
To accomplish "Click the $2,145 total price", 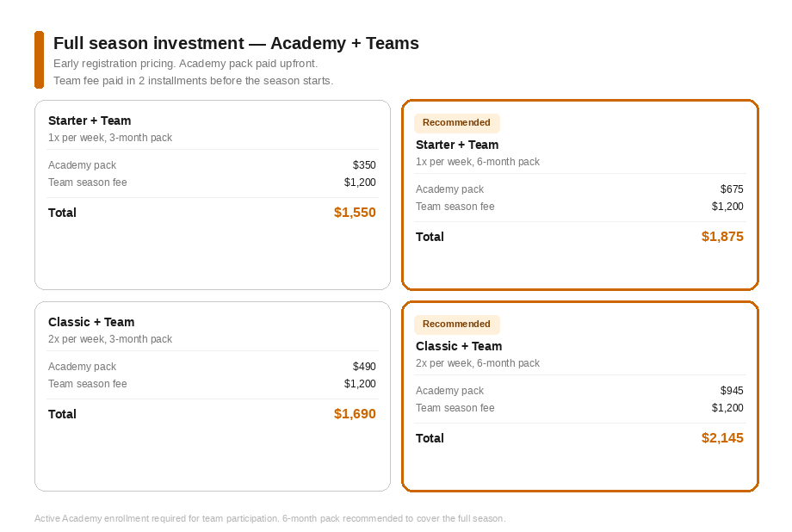I will (x=722, y=438).
